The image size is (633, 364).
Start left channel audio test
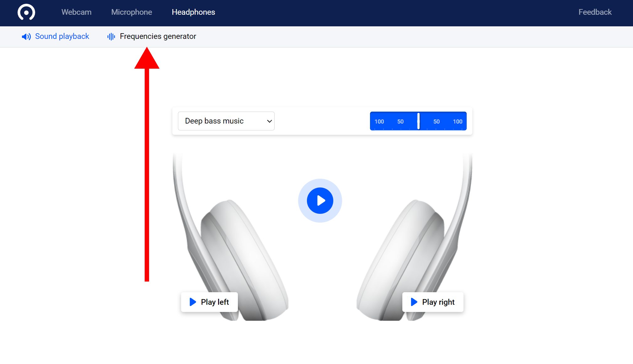click(209, 302)
